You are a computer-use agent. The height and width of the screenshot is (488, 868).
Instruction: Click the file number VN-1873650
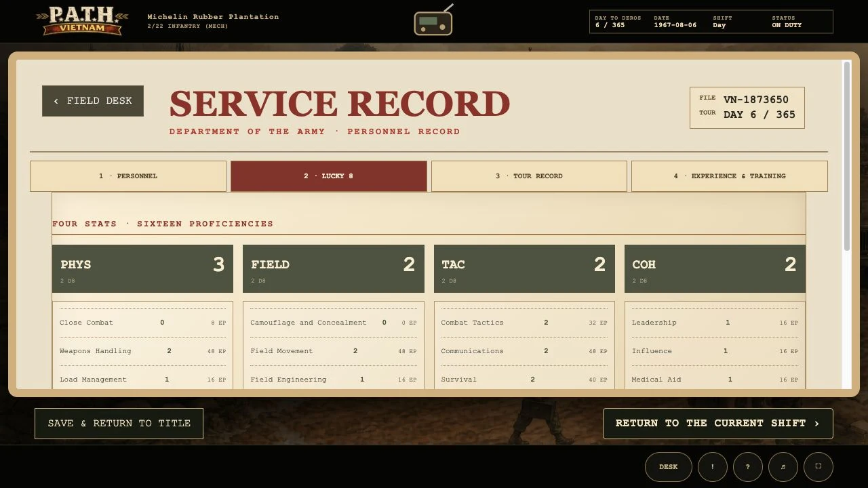[755, 100]
